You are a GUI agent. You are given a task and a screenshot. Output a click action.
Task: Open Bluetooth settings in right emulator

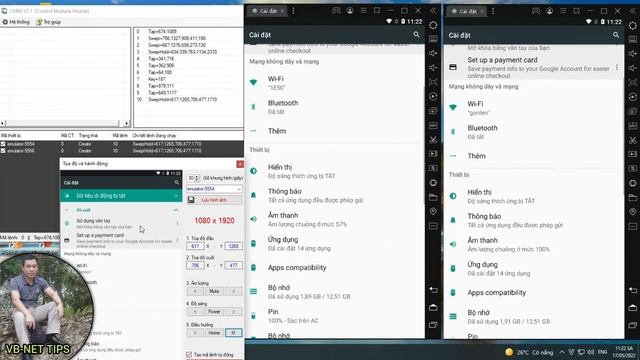coord(534,132)
